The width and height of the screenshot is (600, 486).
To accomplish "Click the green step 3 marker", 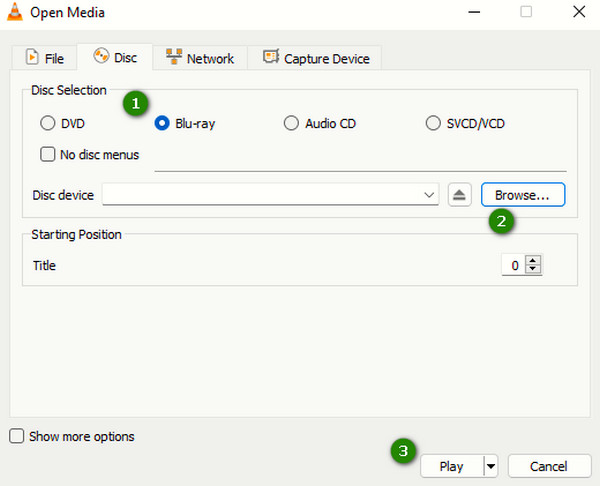I will click(404, 451).
